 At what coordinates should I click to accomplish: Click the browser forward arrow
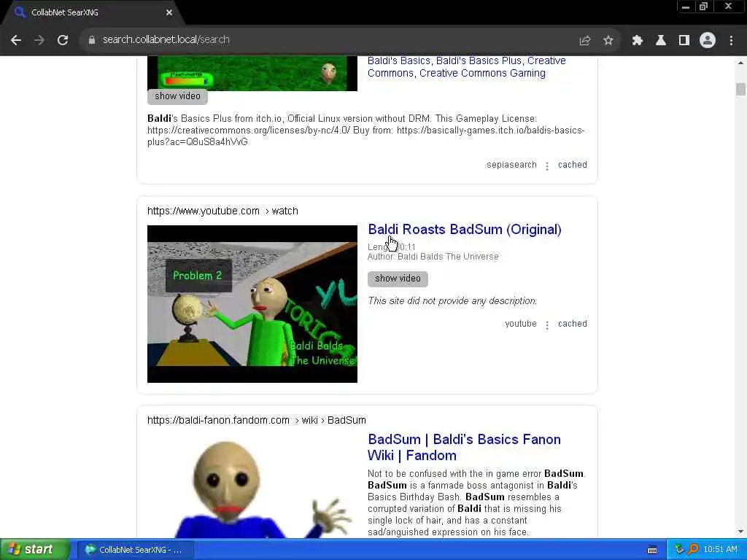point(39,40)
